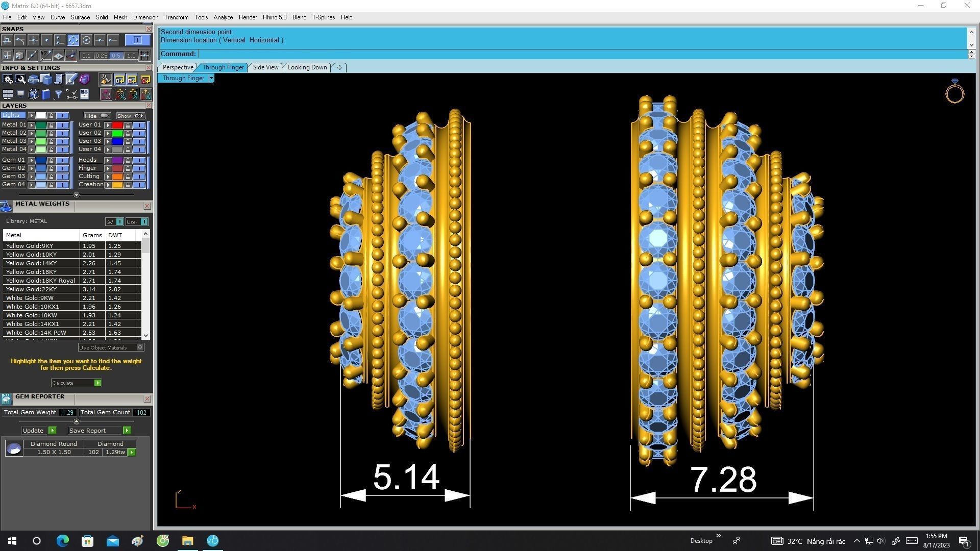The image size is (980, 551).
Task: Open the Through Finger viewport dropdown arrow
Action: tap(211, 78)
